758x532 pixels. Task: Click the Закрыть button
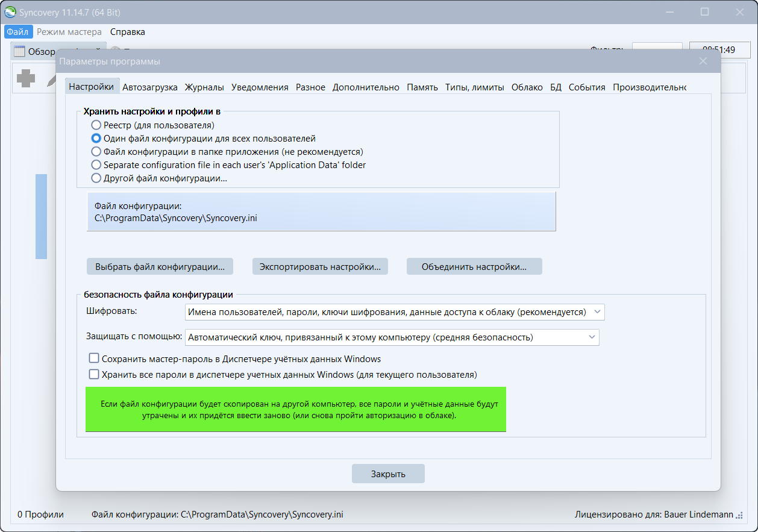coord(388,474)
